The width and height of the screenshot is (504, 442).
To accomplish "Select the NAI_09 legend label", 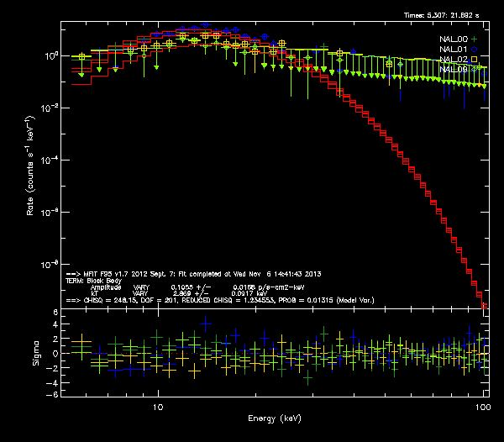I will 453,70.
